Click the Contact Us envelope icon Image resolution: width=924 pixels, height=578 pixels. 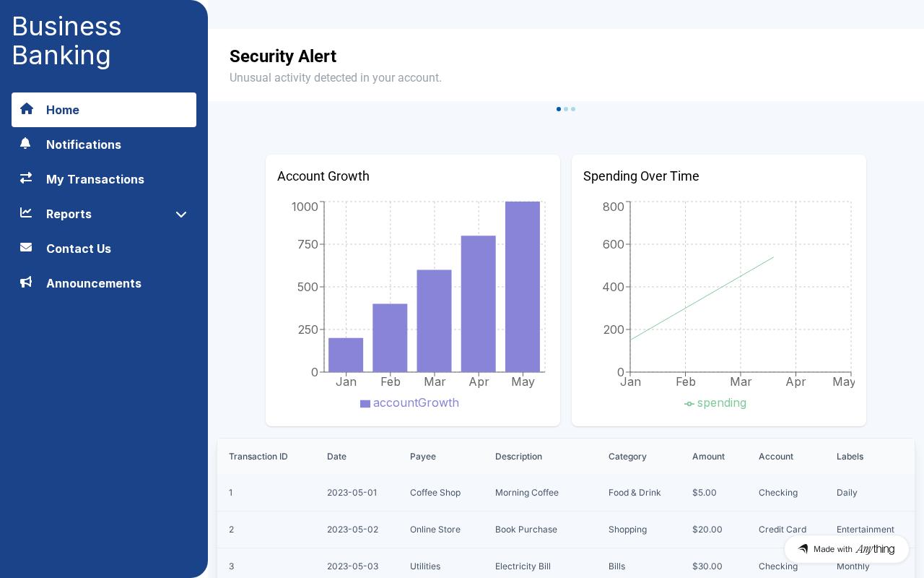[26, 248]
